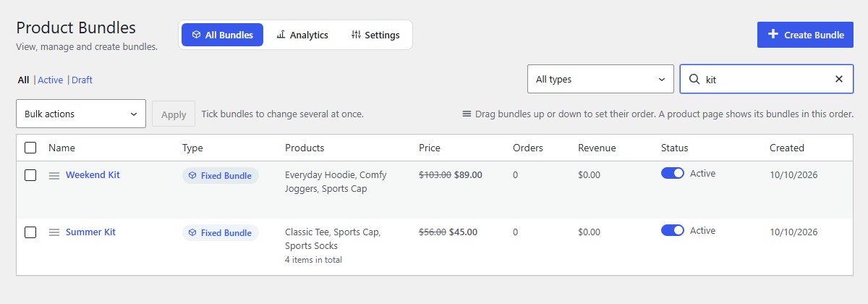
Task: Click the Products column header
Action: (x=305, y=148)
